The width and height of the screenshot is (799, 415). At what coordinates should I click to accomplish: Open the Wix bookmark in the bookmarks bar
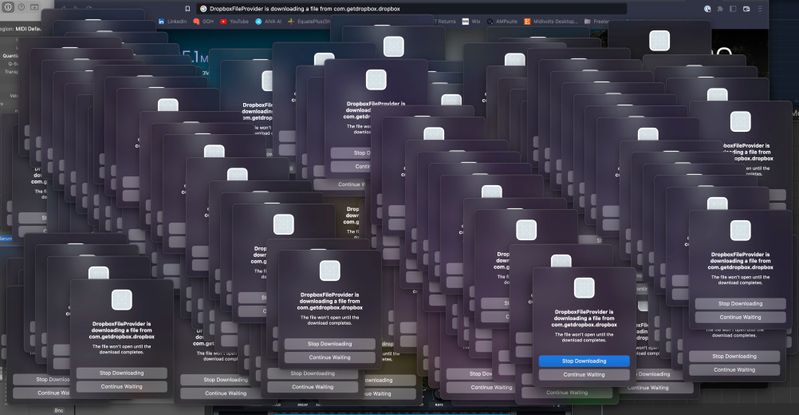pyautogui.click(x=471, y=21)
